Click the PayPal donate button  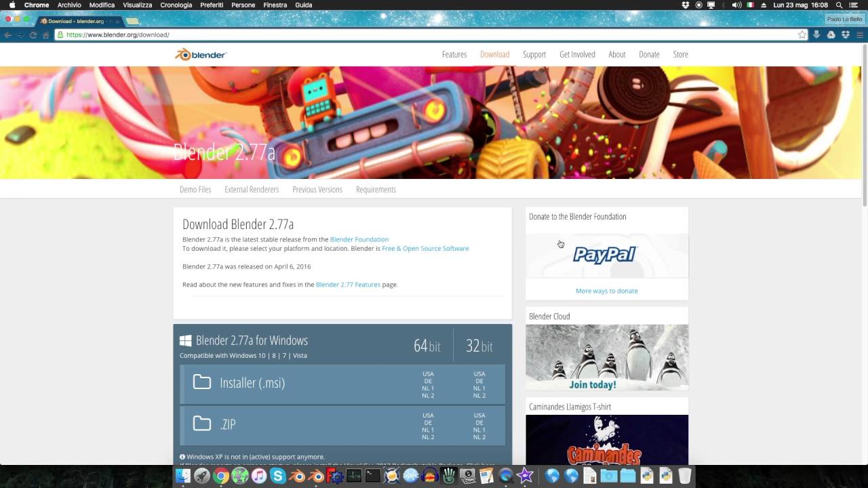click(606, 255)
